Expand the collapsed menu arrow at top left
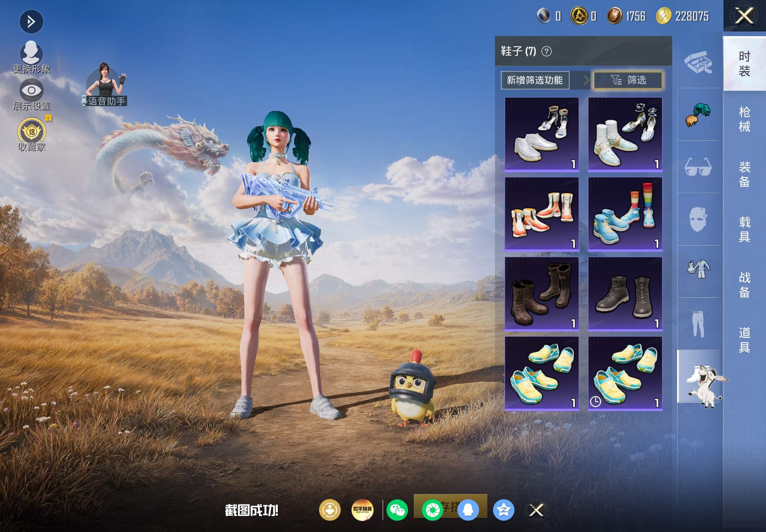 31,22
